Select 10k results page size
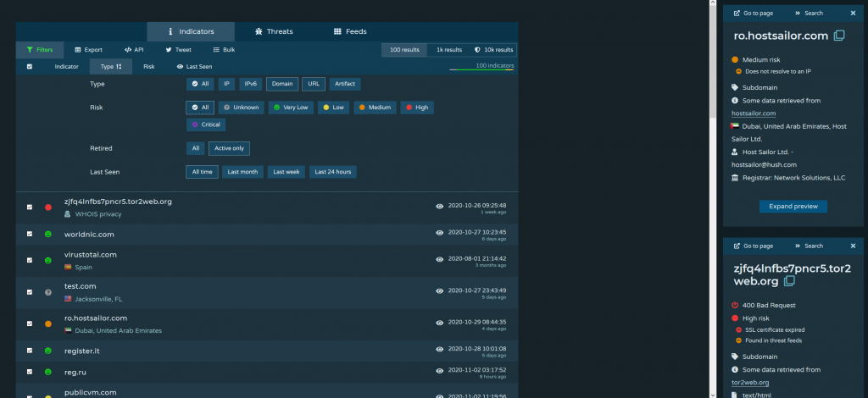Screen dimensions: 868x398 point(494,50)
